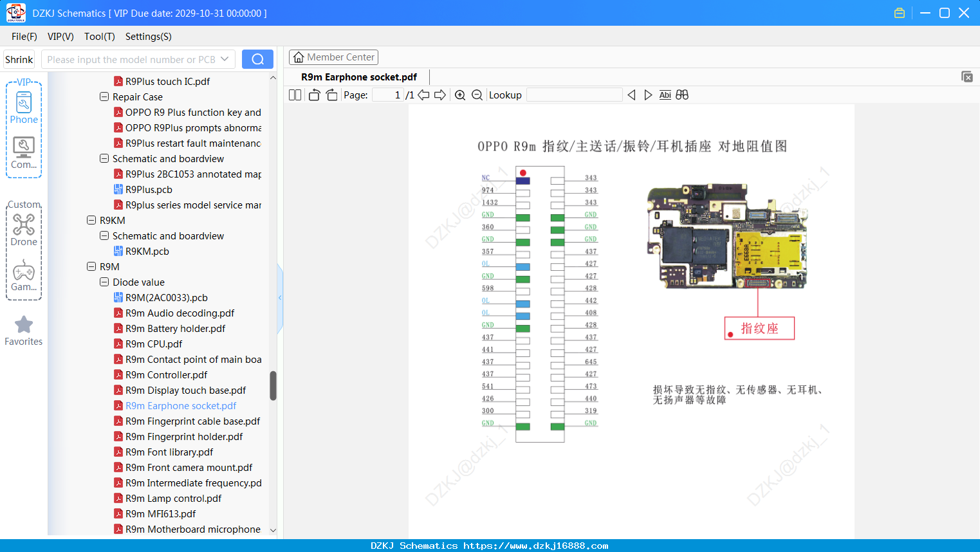980x552 pixels.
Task: Toggle the Abi match-text option
Action: coord(665,95)
